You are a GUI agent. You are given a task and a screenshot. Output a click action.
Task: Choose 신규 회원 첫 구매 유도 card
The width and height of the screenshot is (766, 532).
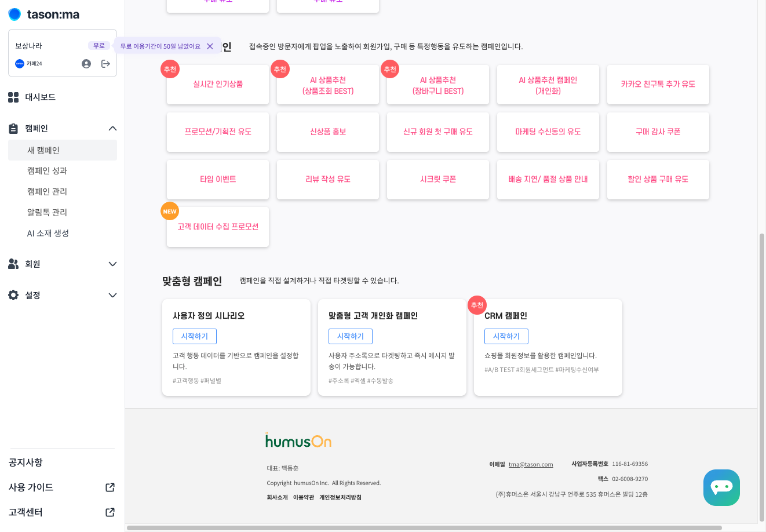coord(438,132)
